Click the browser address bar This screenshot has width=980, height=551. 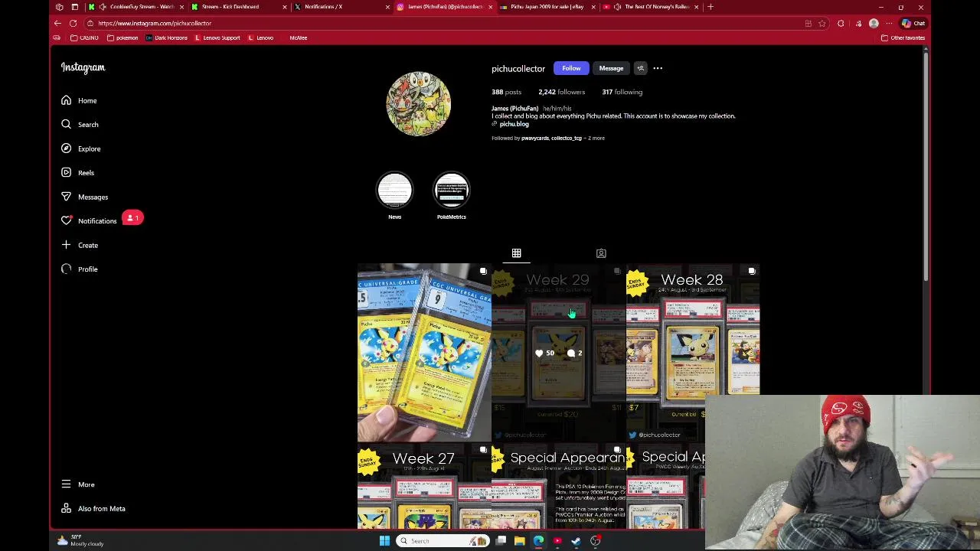(444, 23)
